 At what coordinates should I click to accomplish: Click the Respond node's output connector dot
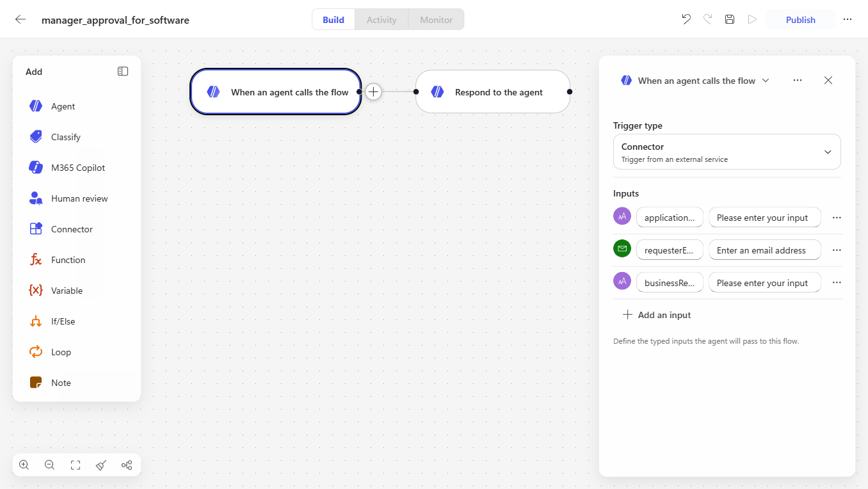point(570,92)
